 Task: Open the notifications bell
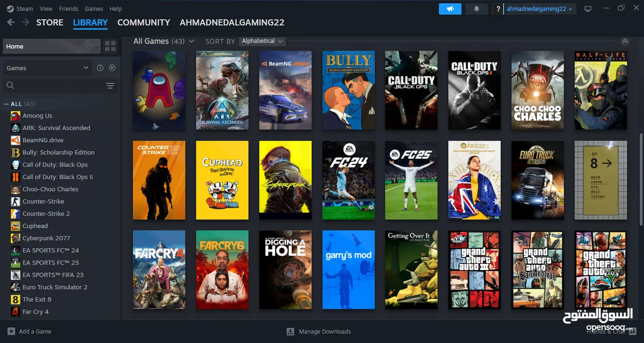point(476,9)
